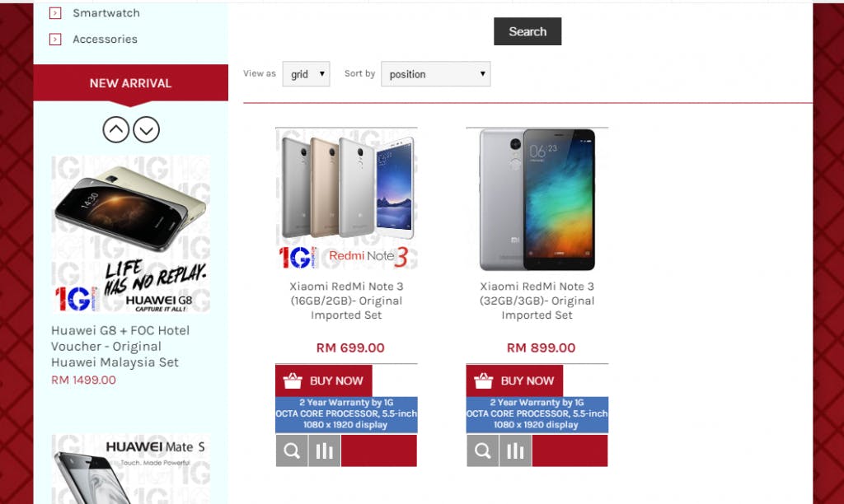Screen dimensions: 844x504
Task: Open quick view magnifier for 32GB Redmi Note 3
Action: tap(482, 450)
